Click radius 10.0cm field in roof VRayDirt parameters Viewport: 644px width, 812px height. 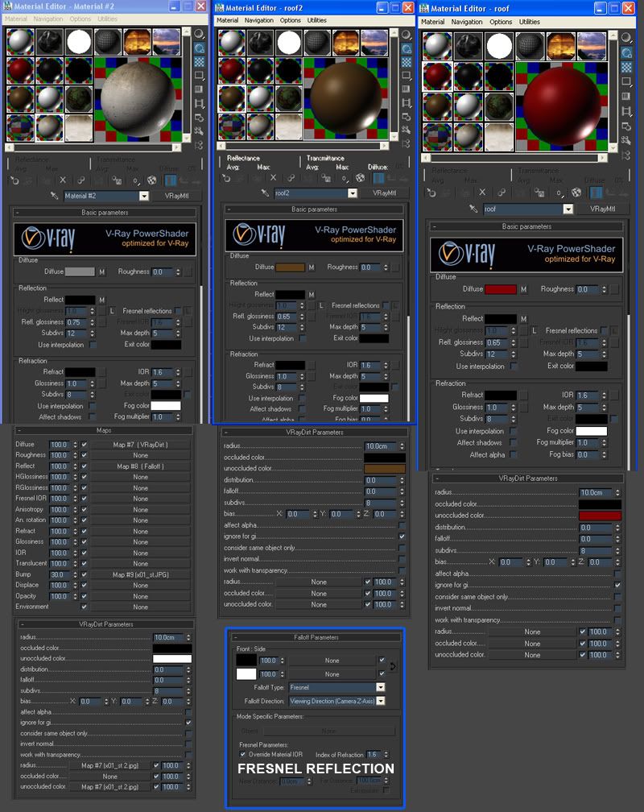click(596, 492)
